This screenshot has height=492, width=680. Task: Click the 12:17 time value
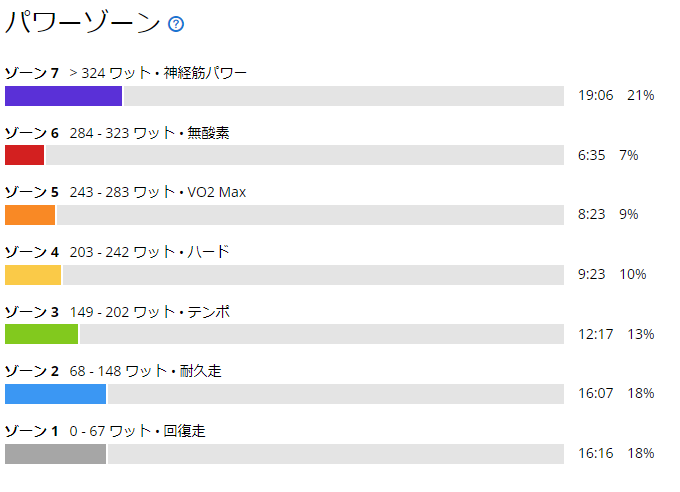tap(595, 335)
